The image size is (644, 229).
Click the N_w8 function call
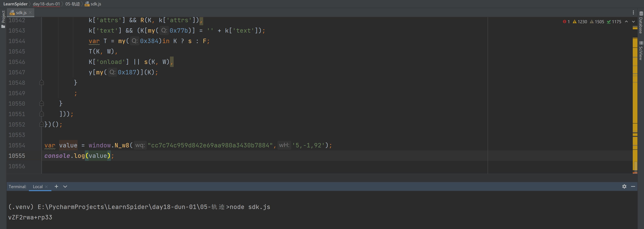[122, 145]
